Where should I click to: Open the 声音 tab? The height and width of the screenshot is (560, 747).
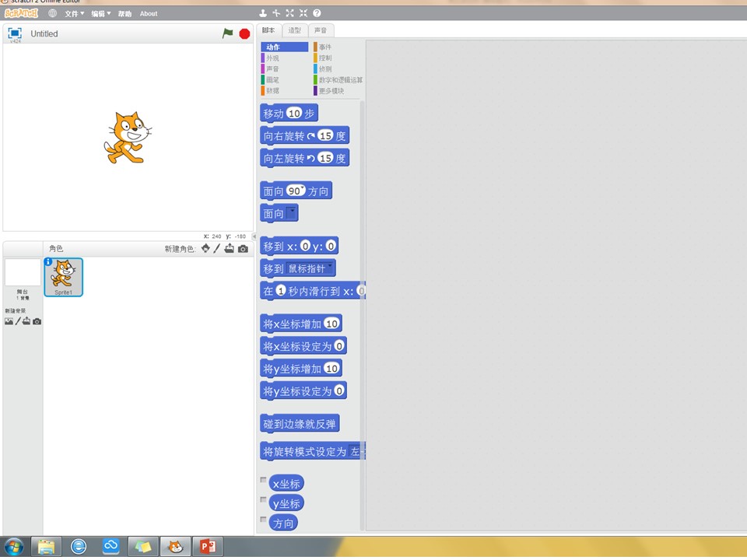point(320,30)
